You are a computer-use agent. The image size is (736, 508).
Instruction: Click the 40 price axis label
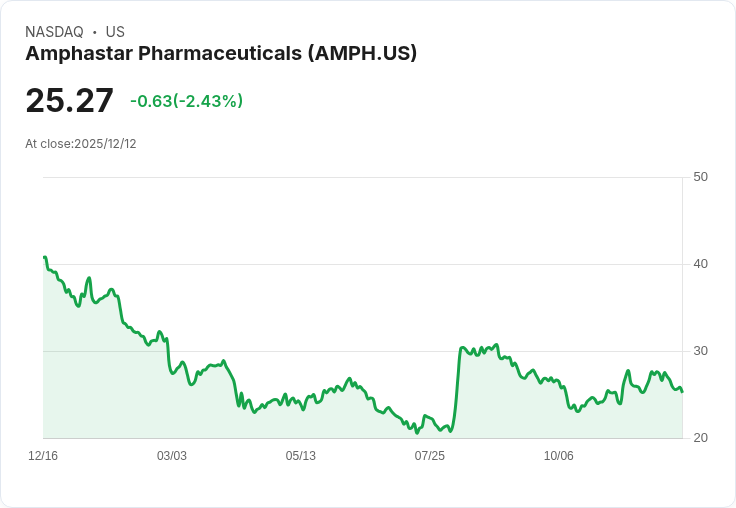[701, 264]
